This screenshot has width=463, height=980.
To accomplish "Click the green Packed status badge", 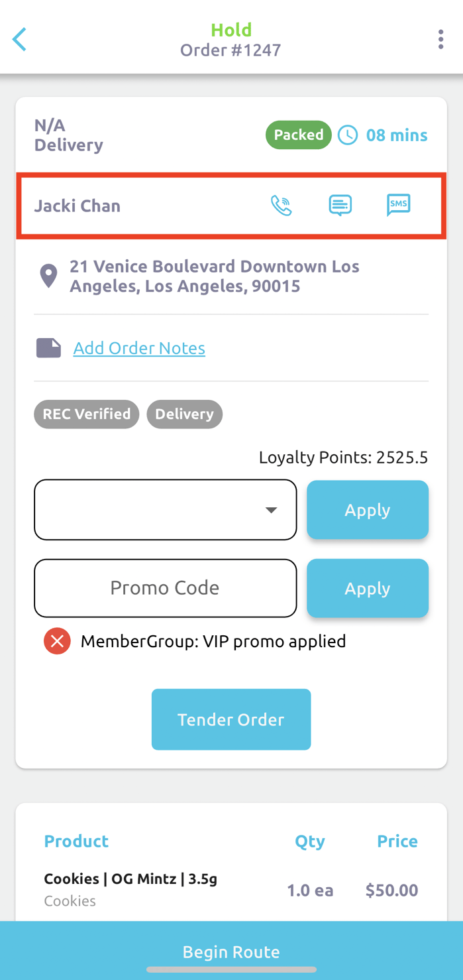I will pos(299,134).
